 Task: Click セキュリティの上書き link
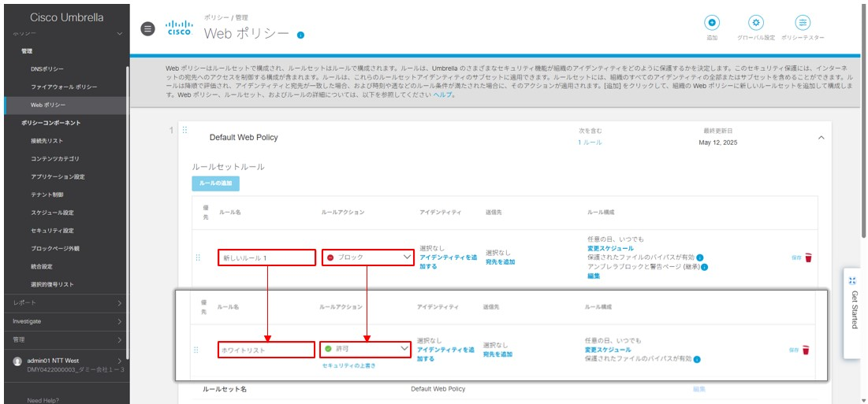[x=348, y=366]
